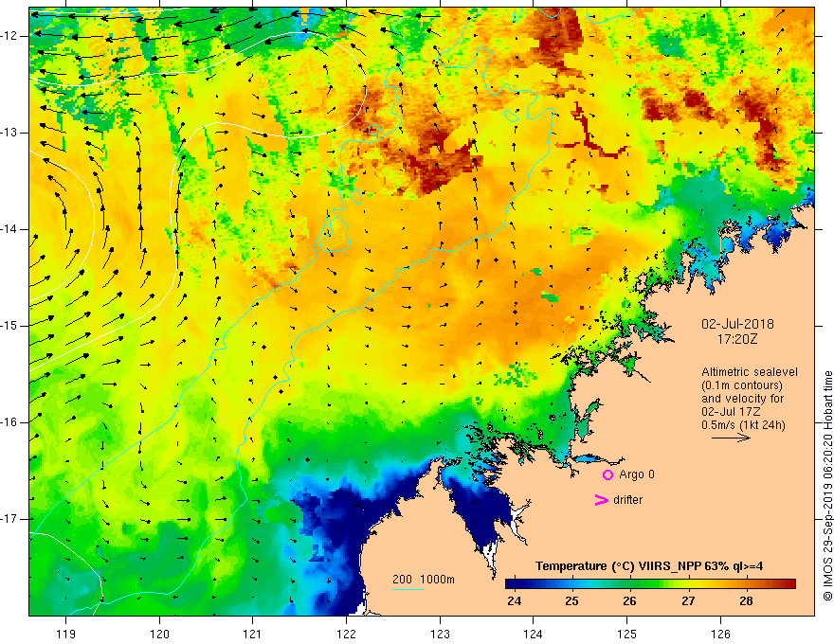Click the '02-Jul 17Z' caption line

tap(731, 412)
